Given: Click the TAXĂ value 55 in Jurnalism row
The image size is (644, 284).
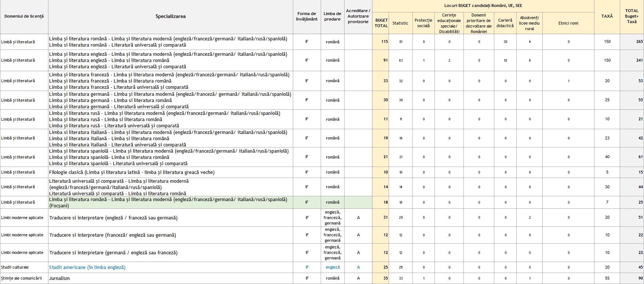Looking at the screenshot, I should coord(607,278).
